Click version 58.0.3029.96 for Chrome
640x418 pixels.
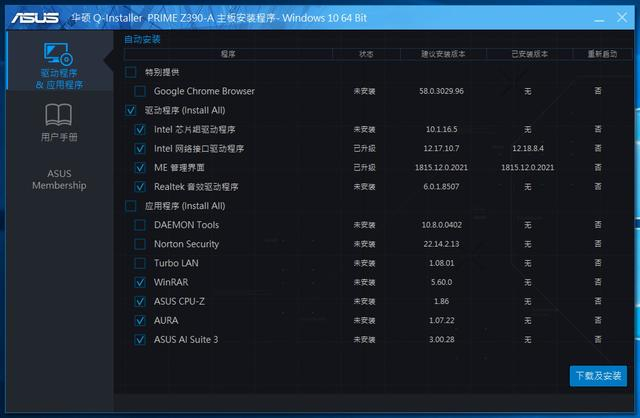pos(442,91)
